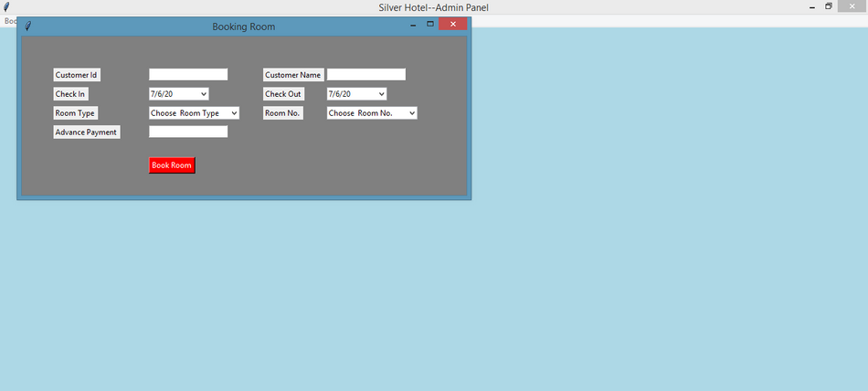868x391 pixels.
Task: Click into the Advance Payment text box
Action: [188, 132]
